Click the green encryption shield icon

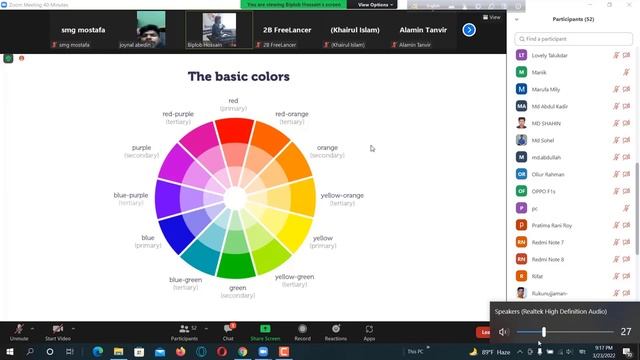(8, 58)
